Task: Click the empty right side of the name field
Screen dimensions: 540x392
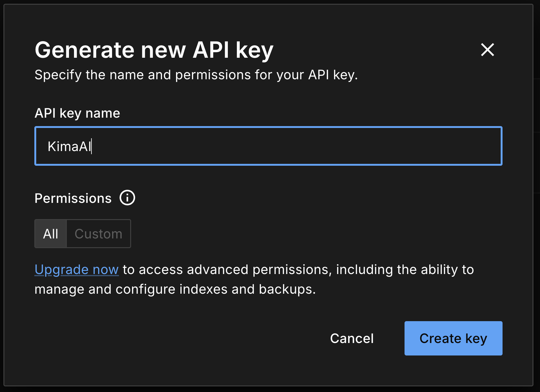Action: (406, 146)
